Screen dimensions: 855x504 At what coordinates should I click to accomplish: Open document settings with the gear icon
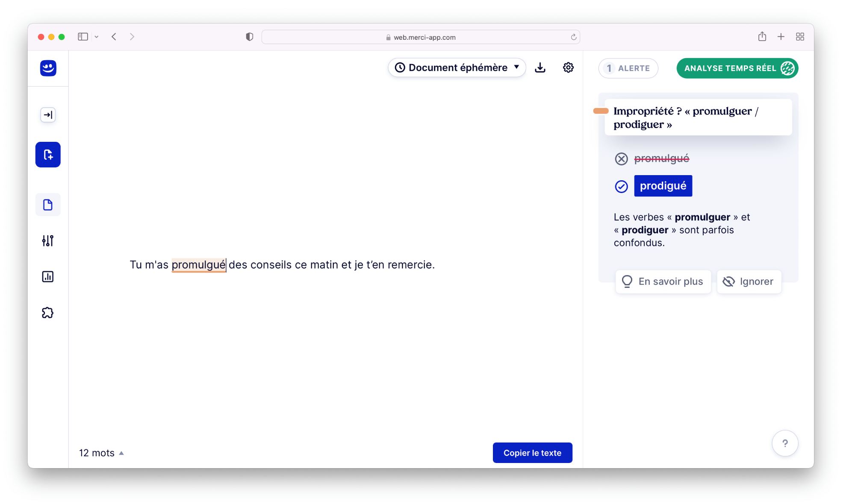tap(568, 67)
